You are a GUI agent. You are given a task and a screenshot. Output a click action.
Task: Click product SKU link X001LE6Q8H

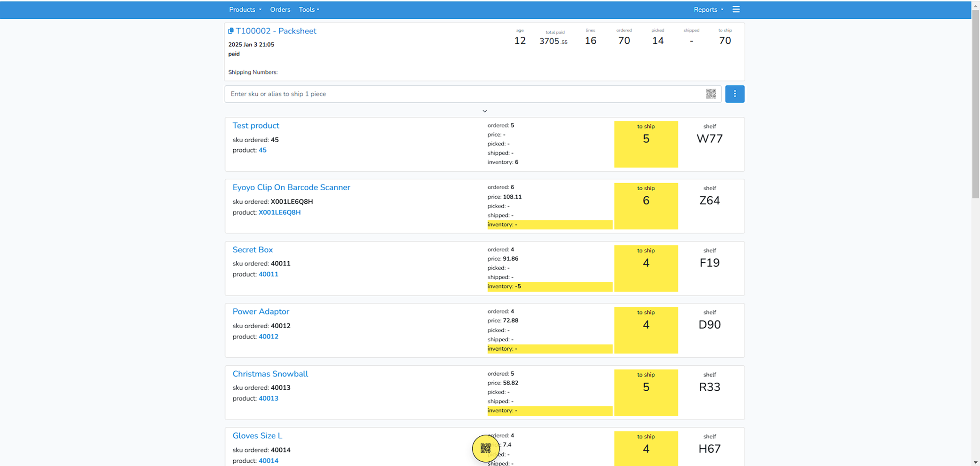(279, 212)
